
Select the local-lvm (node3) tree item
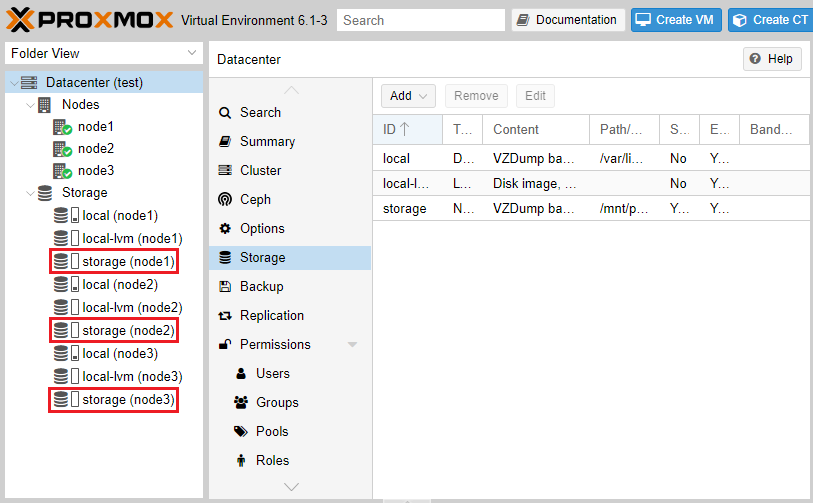point(131,377)
